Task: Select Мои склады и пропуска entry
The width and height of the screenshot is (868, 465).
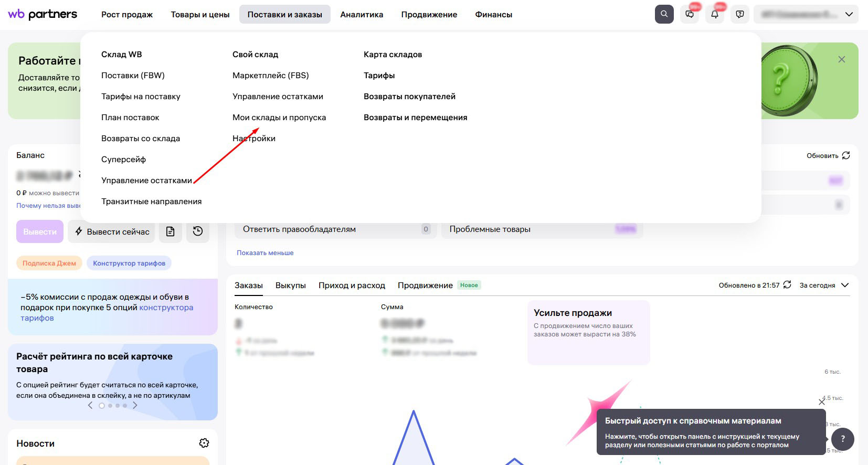Action: pos(279,118)
